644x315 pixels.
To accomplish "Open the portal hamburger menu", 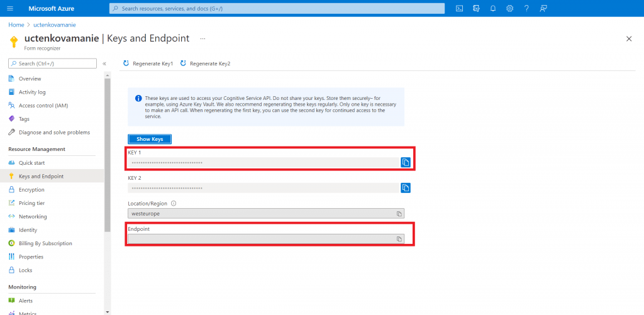I will [x=10, y=8].
